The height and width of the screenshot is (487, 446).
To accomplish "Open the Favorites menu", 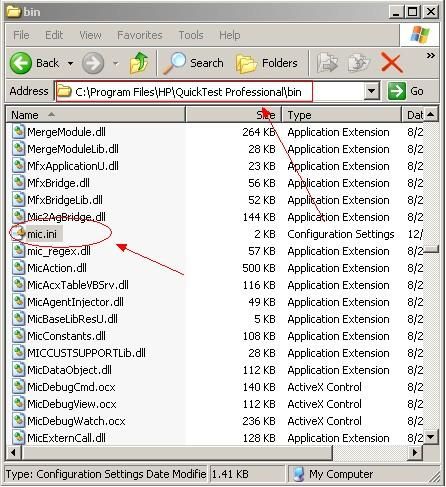I will point(140,35).
